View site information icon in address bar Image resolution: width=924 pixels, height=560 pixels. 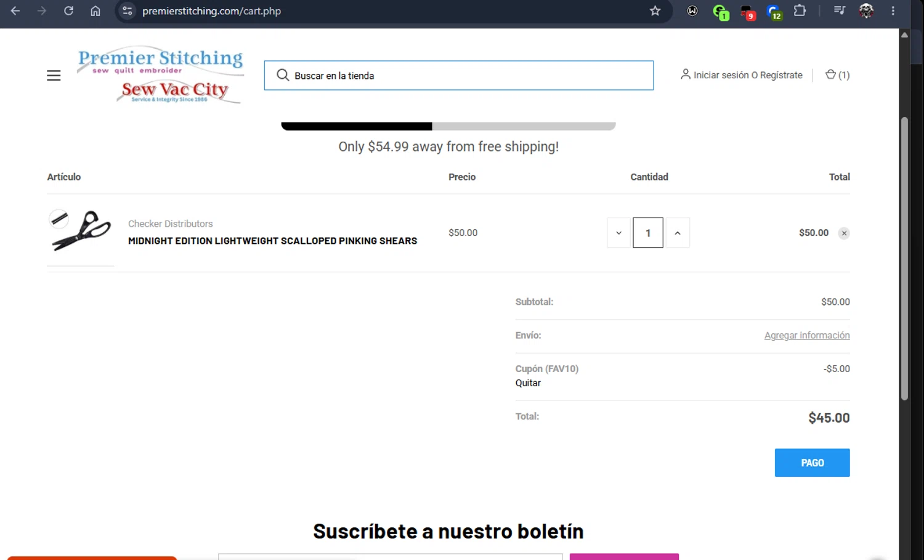tap(128, 10)
